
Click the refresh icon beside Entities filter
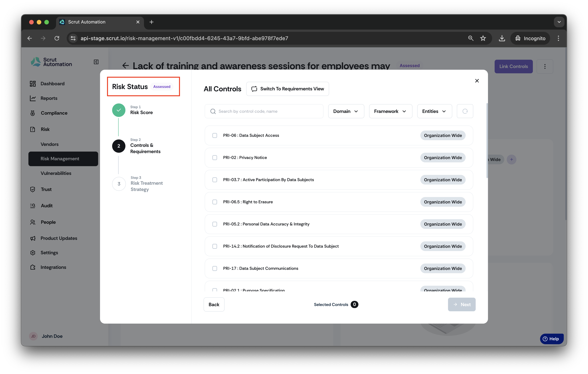[465, 111]
